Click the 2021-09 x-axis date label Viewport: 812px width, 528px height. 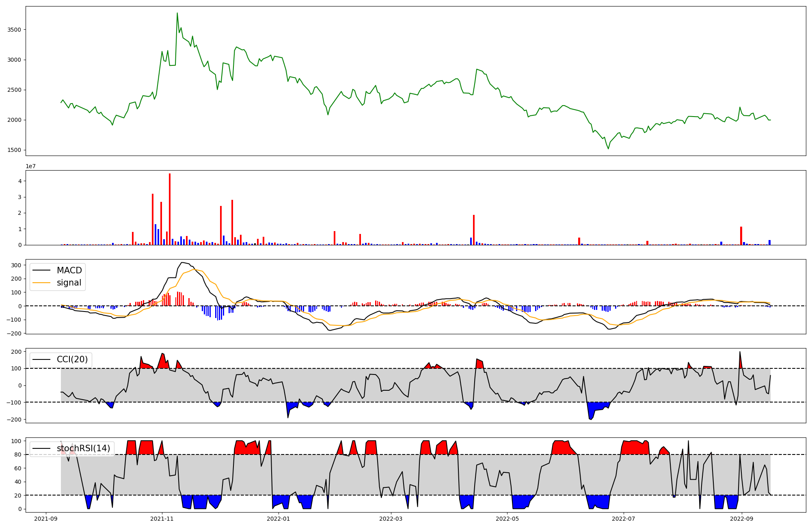[46, 519]
